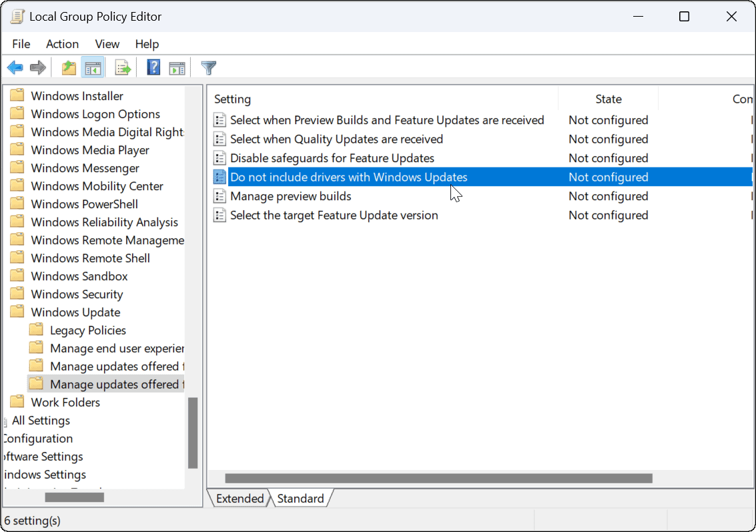756x532 pixels.
Task: Open the View menu
Action: [x=107, y=44]
